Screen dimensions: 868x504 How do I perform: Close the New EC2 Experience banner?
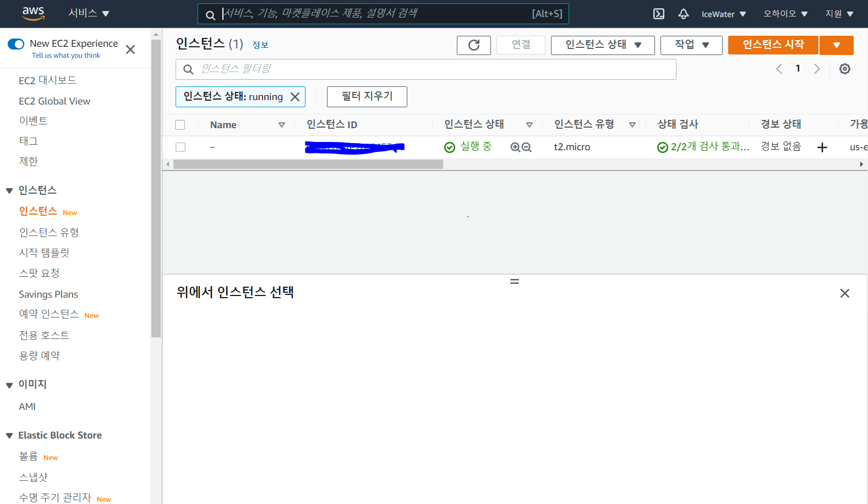click(130, 50)
